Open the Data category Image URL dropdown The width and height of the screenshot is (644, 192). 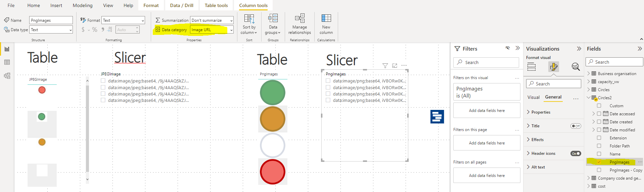click(x=212, y=30)
